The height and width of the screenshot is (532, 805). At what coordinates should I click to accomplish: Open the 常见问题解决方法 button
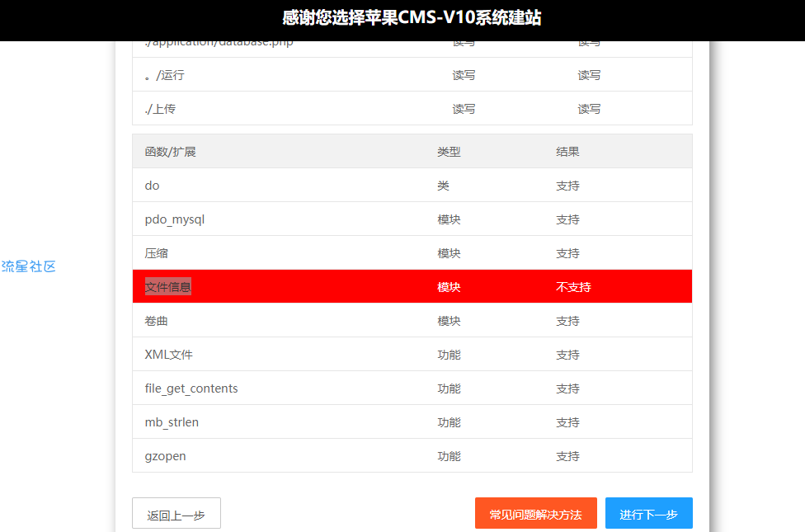pos(535,514)
